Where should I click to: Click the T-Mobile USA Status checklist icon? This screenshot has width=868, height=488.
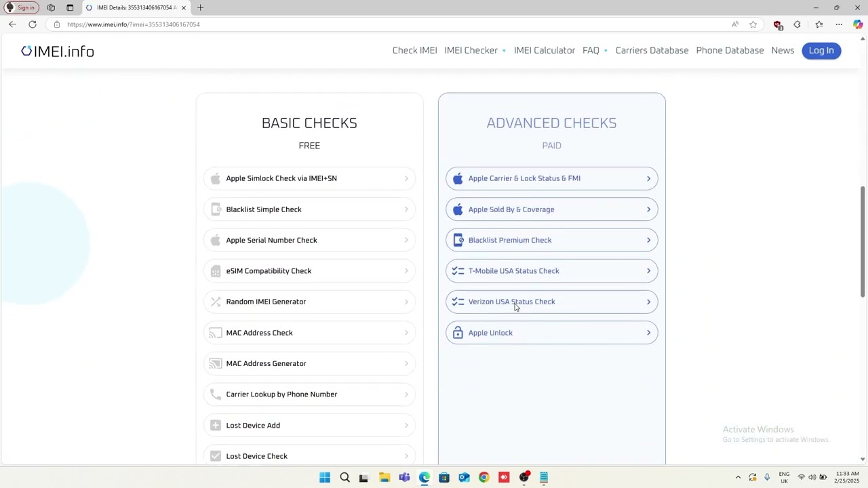[458, 271]
